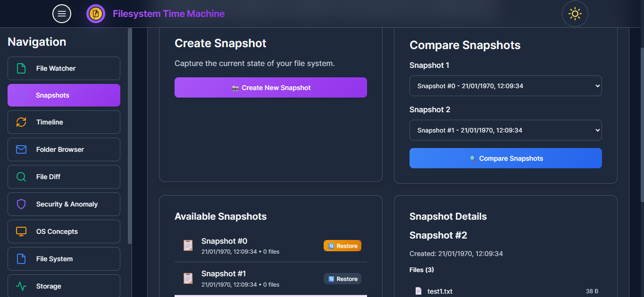Image resolution: width=644 pixels, height=297 pixels.
Task: Click the Storage activity waveform icon
Action: pos(20,286)
